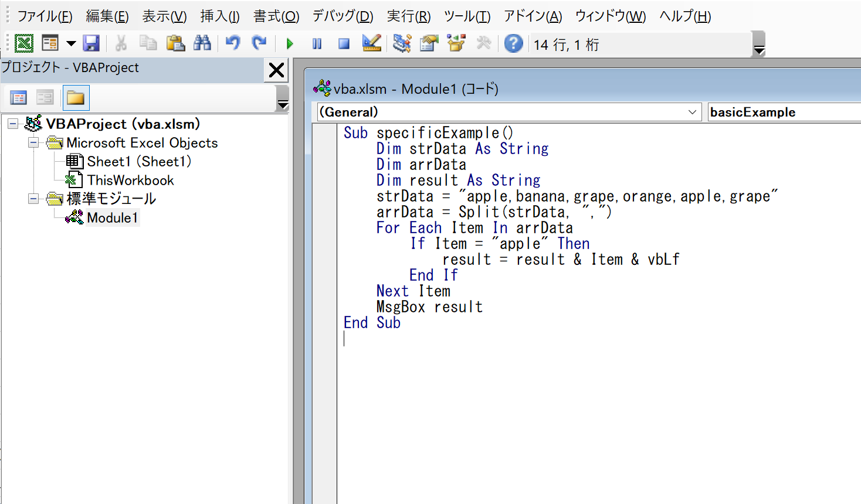Open the basicExample procedure dropdown
861x504 pixels.
(x=784, y=112)
